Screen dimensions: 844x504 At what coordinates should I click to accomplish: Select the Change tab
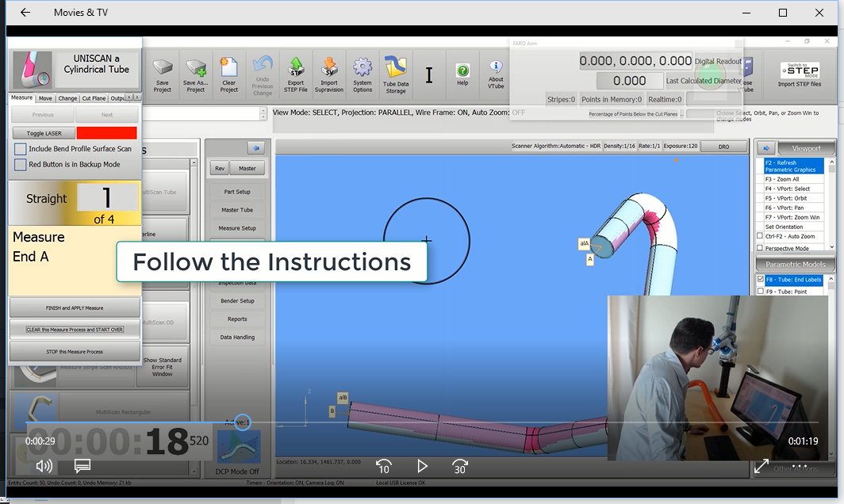pos(67,98)
